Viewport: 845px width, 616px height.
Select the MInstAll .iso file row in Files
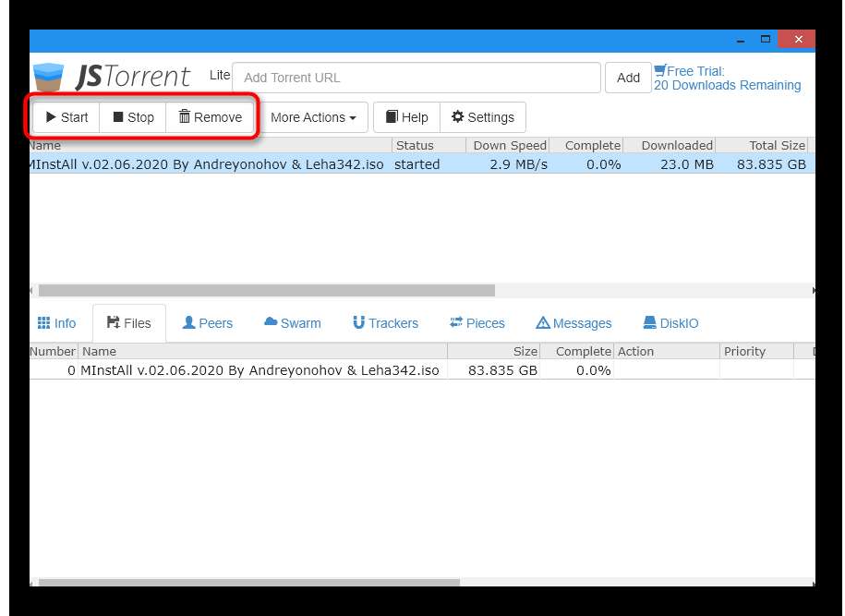422,369
